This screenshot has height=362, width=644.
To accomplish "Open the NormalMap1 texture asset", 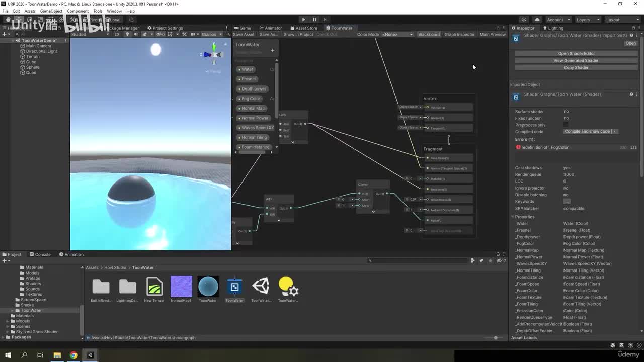I will [181, 286].
